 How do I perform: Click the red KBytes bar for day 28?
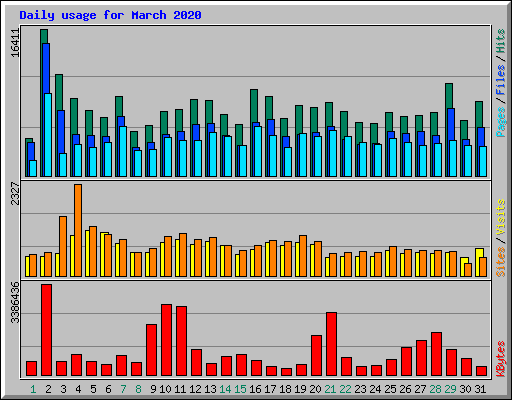436,354
